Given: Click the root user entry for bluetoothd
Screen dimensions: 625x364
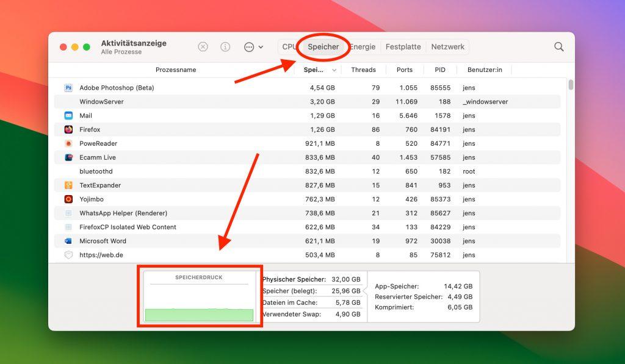Looking at the screenshot, I should click(469, 171).
